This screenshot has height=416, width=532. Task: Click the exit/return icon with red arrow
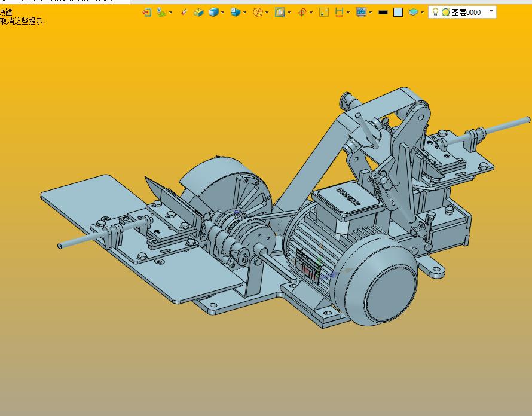pos(147,13)
